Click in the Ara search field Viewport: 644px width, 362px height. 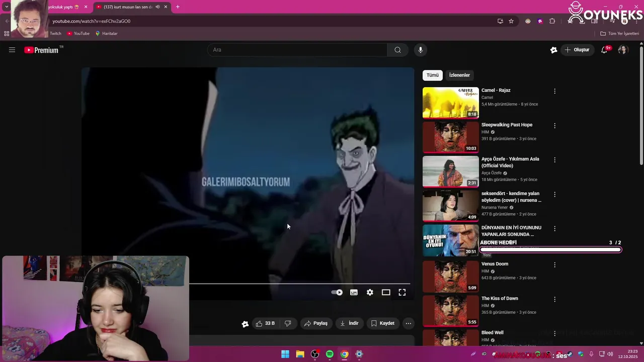[297, 50]
